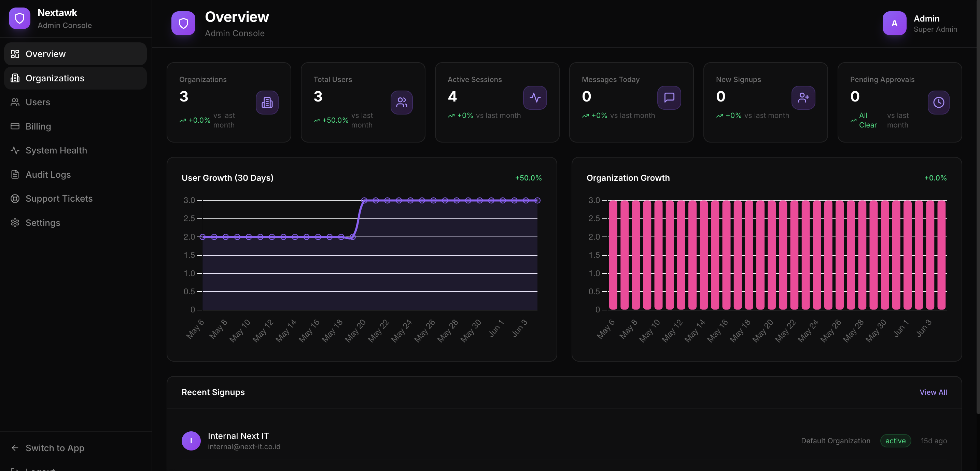Click the Messages Today chat bubble icon
The height and width of the screenshot is (471, 980).
coord(669,97)
